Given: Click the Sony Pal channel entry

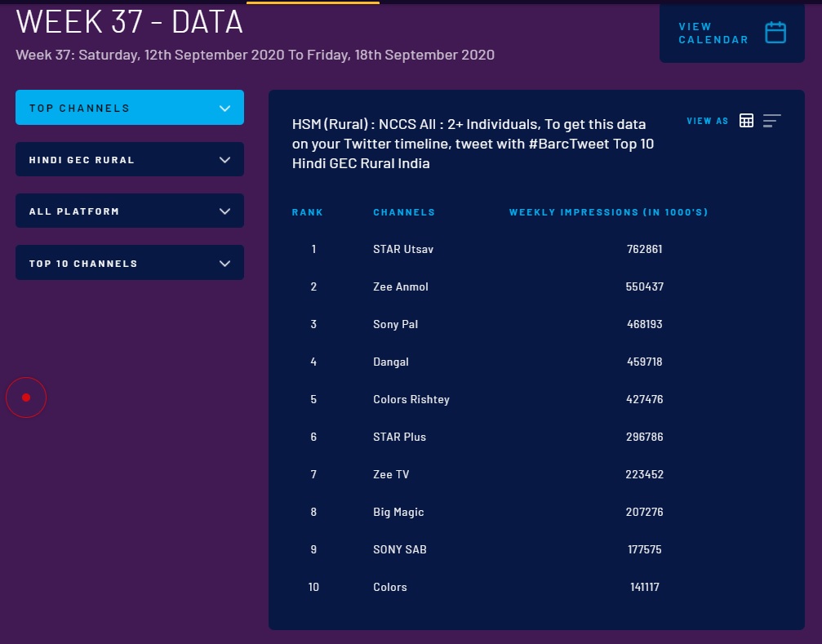Looking at the screenshot, I should point(395,324).
